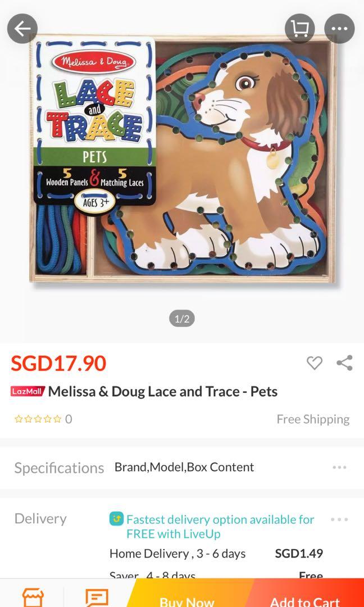Go back using the arrow icon
364x607 pixels.
22,28
